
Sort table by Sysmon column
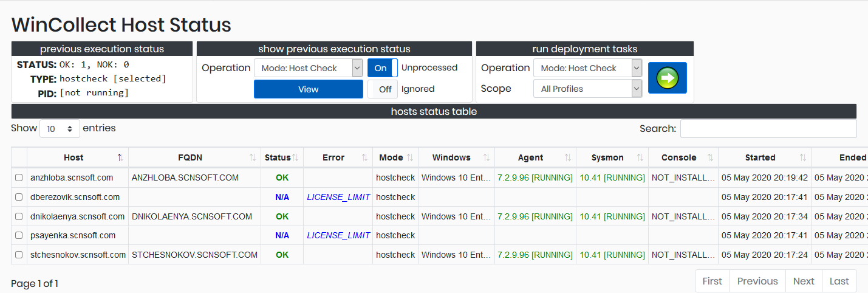607,157
